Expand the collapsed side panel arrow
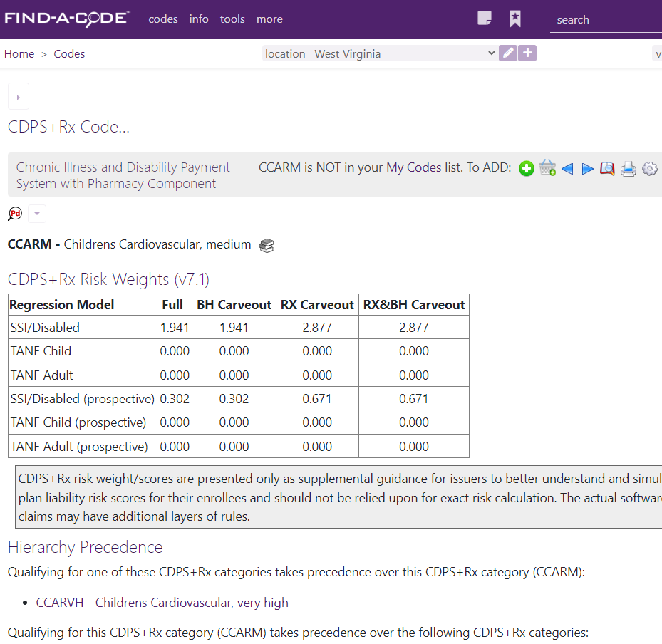662x644 pixels. point(18,97)
